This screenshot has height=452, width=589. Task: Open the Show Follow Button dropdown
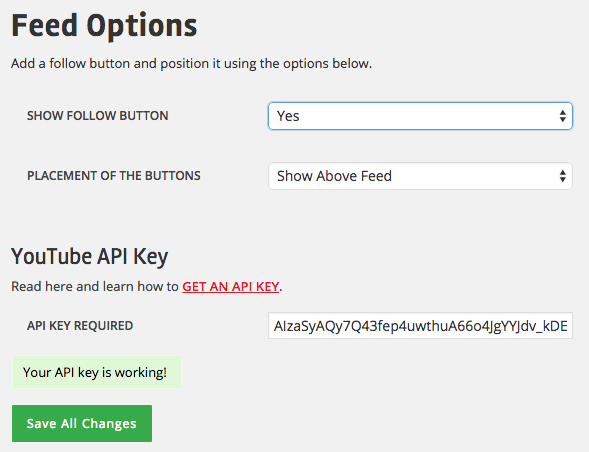point(420,116)
